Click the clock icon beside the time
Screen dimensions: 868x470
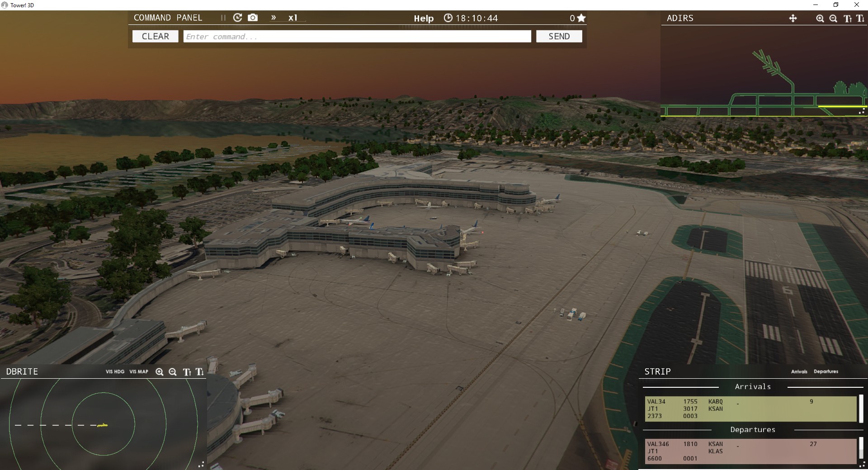(448, 18)
